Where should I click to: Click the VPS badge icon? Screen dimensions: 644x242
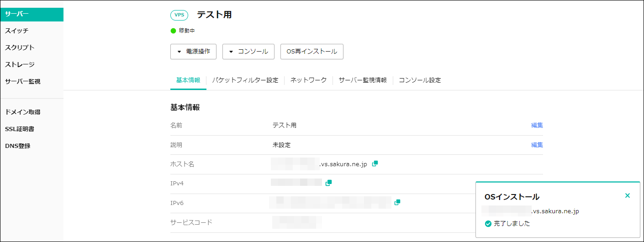179,15
